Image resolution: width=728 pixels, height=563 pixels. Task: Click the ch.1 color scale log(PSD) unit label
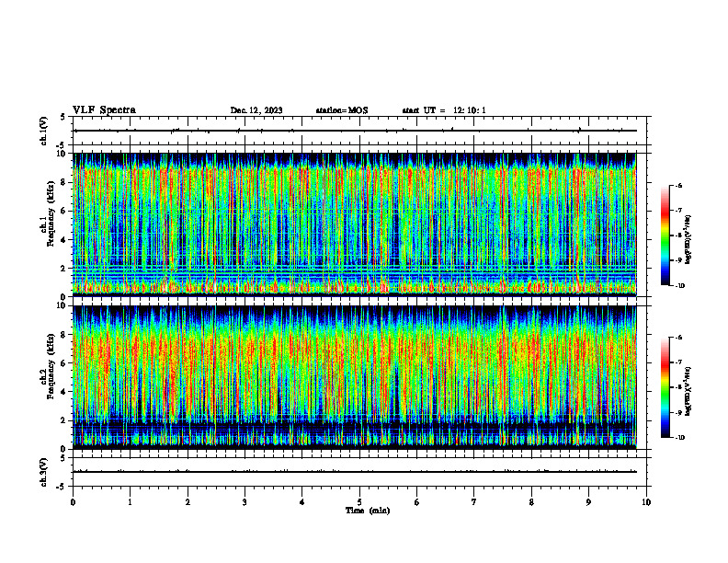tap(688, 239)
